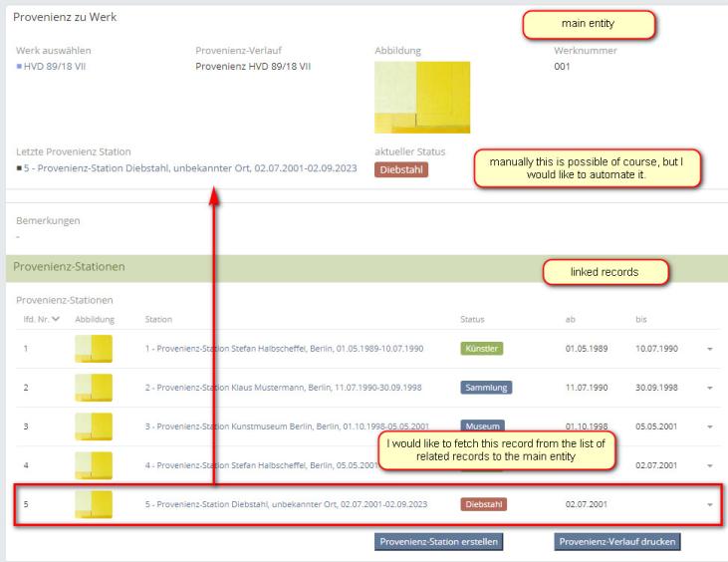
Task: Select the 10.07.1990 end date cell
Action: pos(656,349)
